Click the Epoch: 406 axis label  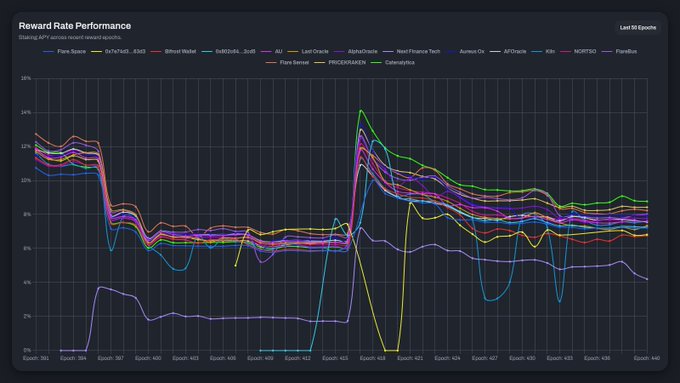(x=222, y=358)
